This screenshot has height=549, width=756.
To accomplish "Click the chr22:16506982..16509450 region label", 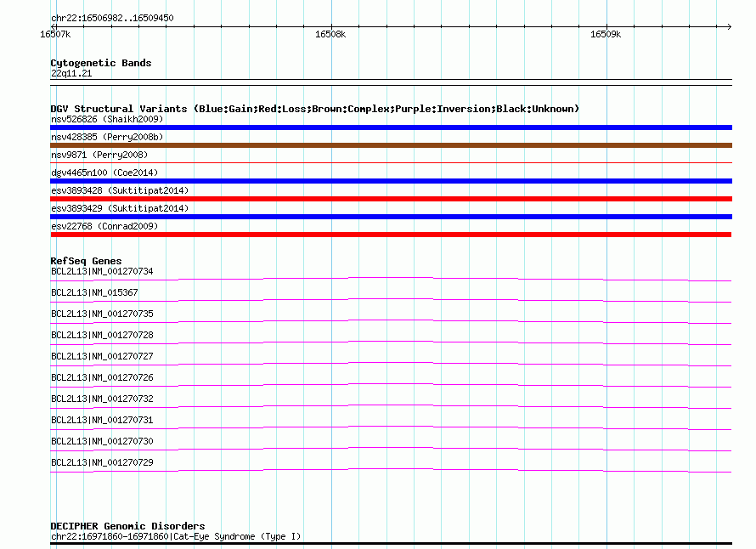I will (112, 18).
